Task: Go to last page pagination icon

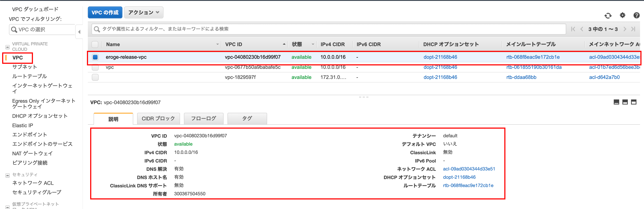Action: tap(633, 29)
